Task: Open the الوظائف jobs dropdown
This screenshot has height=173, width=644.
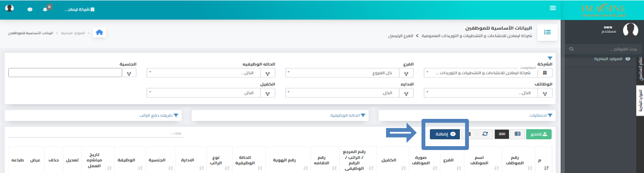Action: 481,93
